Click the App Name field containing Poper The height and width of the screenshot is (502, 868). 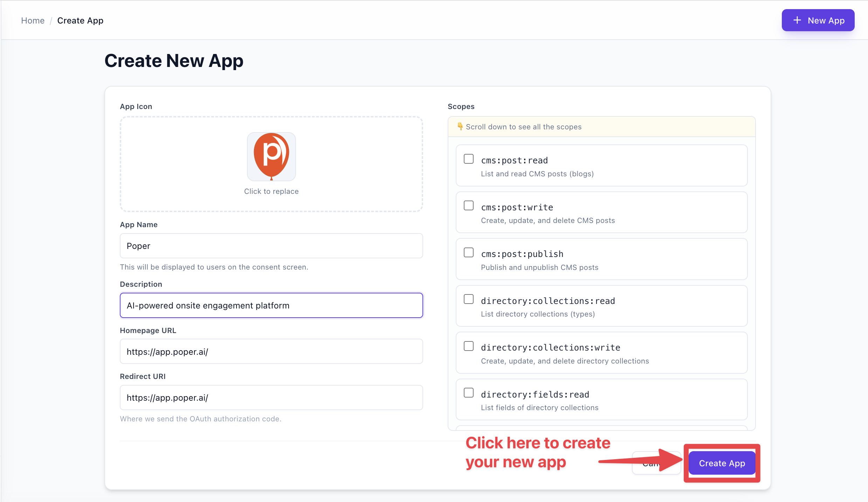point(271,246)
